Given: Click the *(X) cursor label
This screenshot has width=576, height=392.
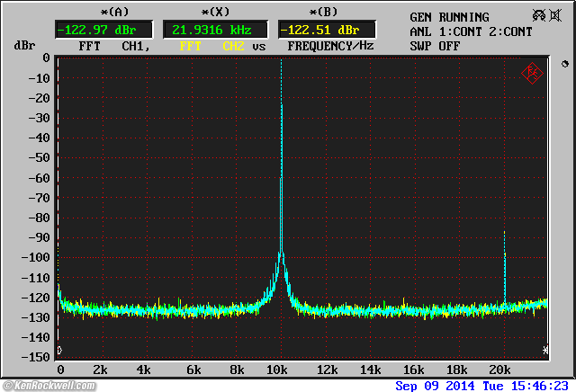Looking at the screenshot, I should coord(214,12).
